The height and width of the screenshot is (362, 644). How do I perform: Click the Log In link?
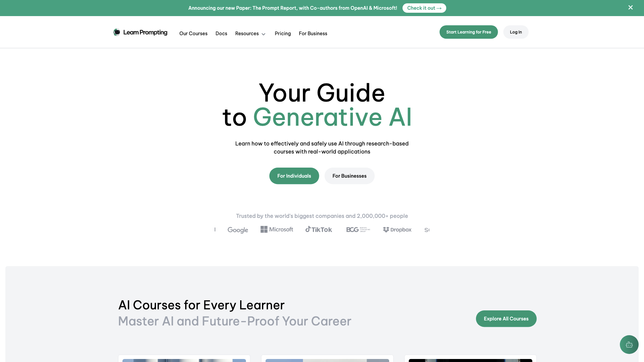click(516, 32)
